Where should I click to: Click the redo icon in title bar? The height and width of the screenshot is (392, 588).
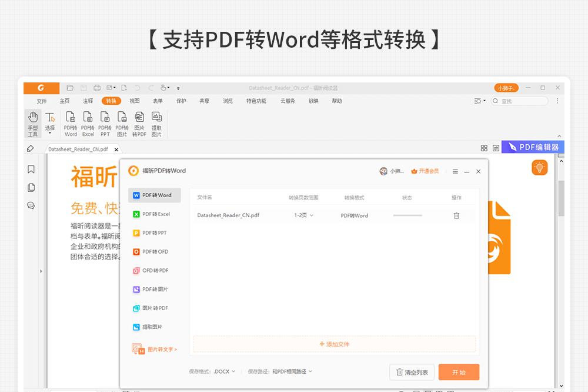(151, 88)
